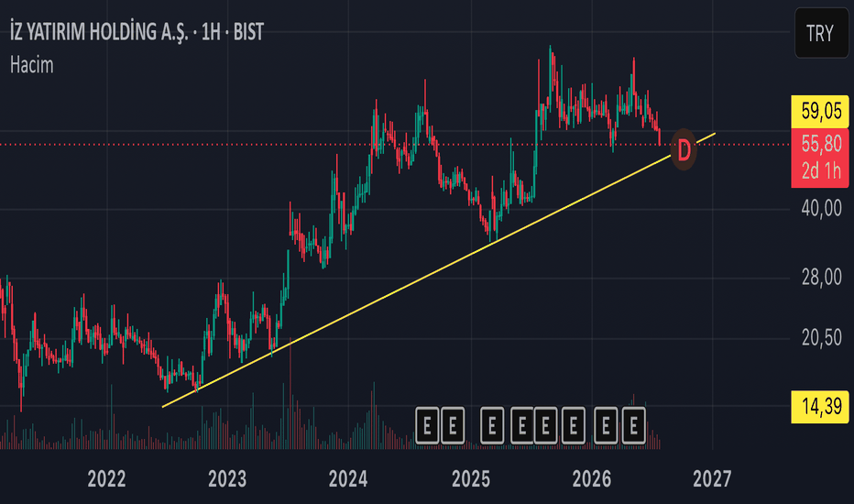Click the BIST exchange label in the title
This screenshot has width=854, height=504.
click(x=248, y=32)
